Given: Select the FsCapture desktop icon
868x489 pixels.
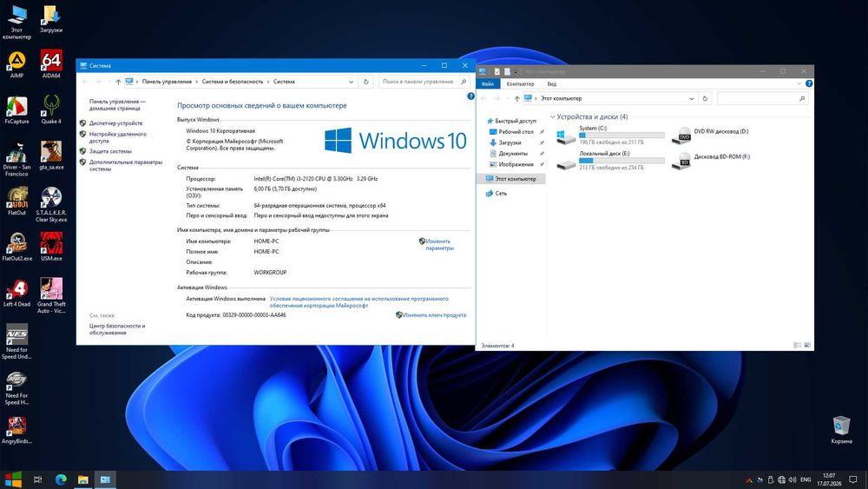Looking at the screenshot, I should coord(16,109).
